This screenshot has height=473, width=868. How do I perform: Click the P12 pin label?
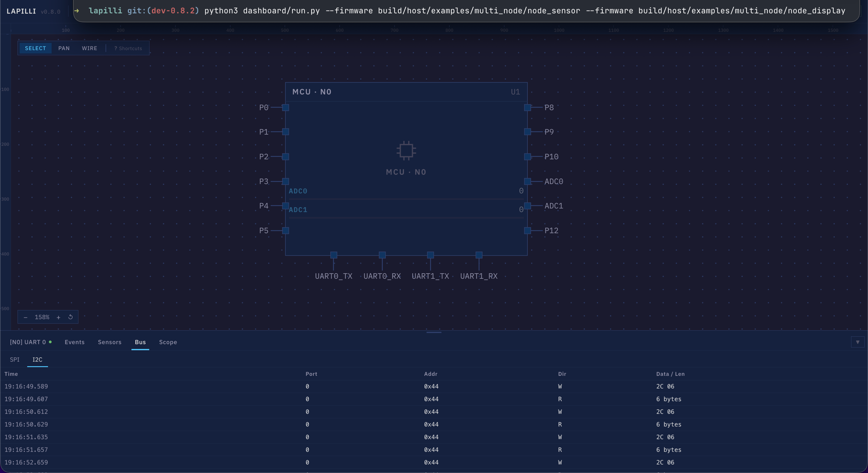pos(552,231)
